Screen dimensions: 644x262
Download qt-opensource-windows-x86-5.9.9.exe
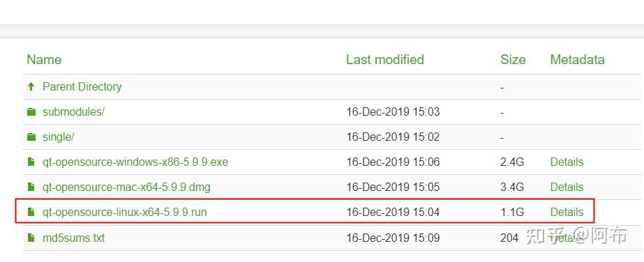coord(135,162)
